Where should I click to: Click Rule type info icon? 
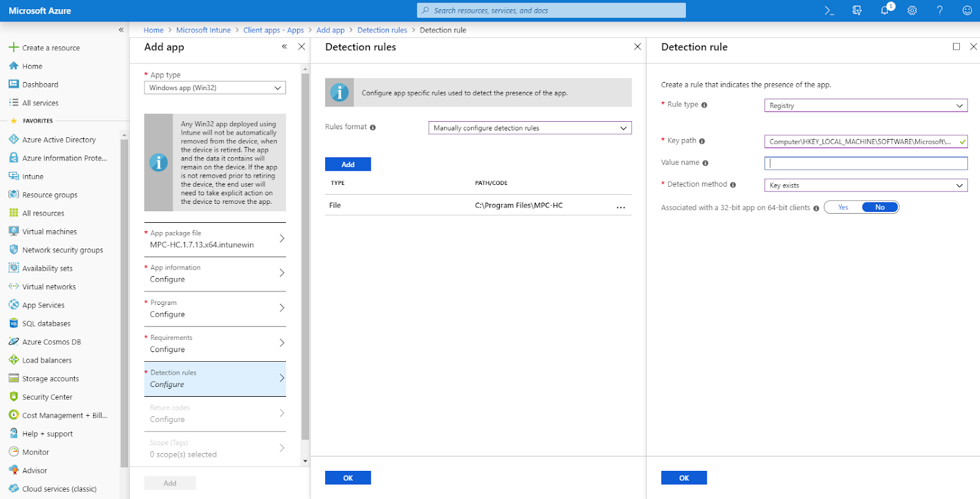pyautogui.click(x=704, y=105)
